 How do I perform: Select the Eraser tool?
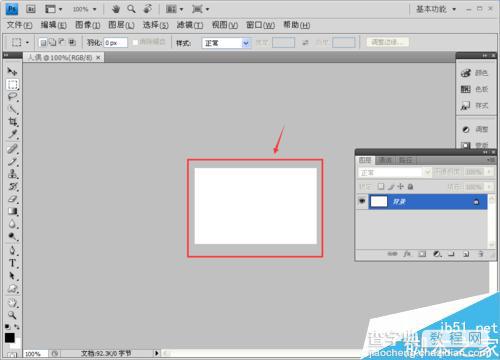click(12, 199)
